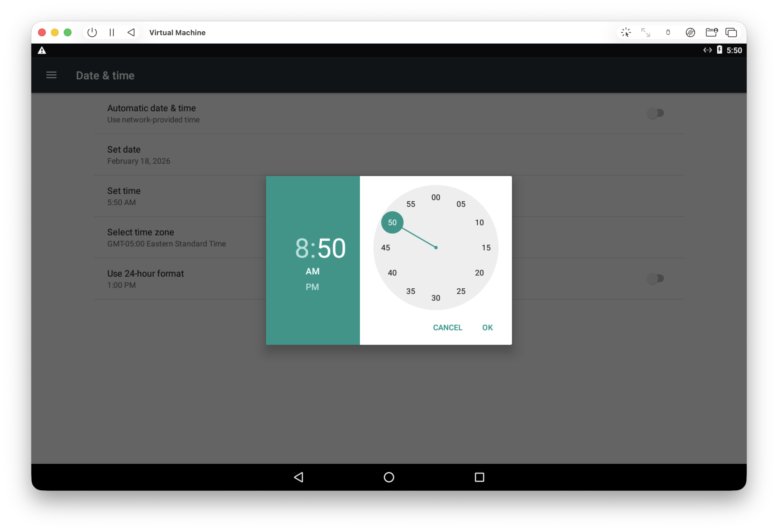The image size is (778, 532).
Task: Tap the battery charging status icon
Action: click(x=719, y=50)
